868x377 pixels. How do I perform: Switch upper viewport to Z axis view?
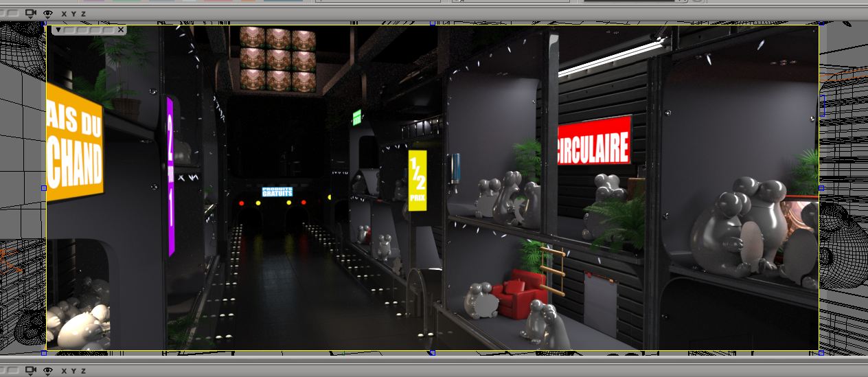pyautogui.click(x=83, y=14)
